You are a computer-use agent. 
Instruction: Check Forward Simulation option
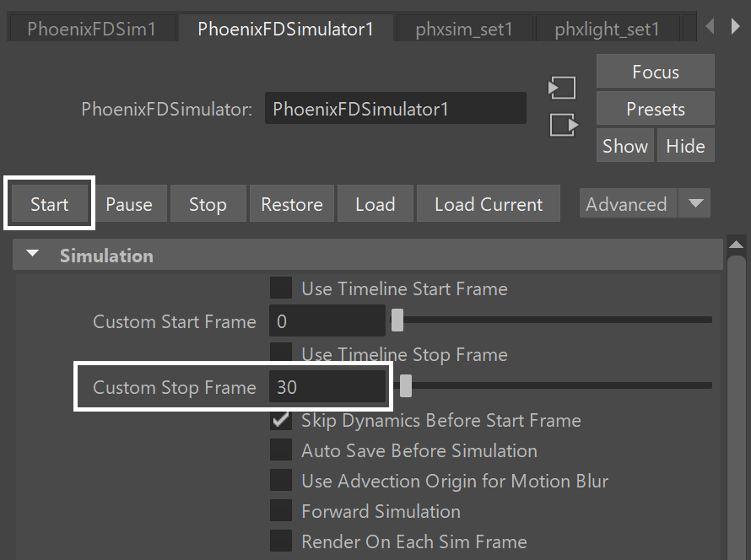pyautogui.click(x=281, y=511)
